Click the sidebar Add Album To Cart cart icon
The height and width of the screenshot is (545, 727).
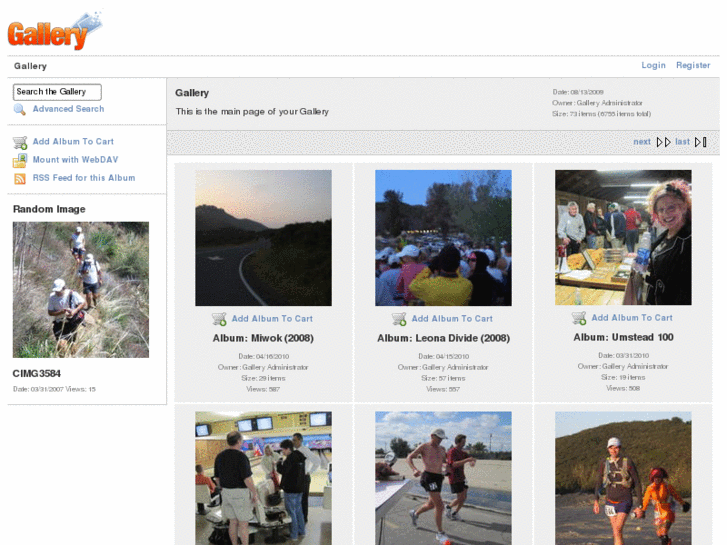coord(20,142)
